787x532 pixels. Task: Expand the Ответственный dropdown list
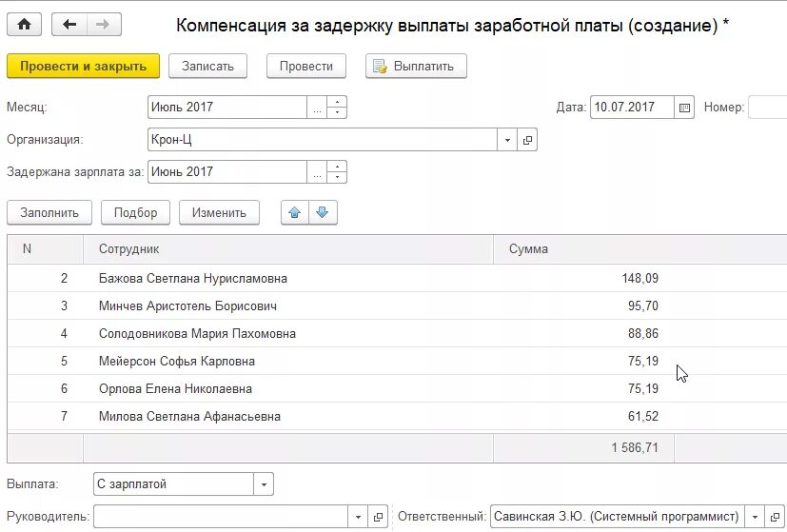pyautogui.click(x=755, y=517)
